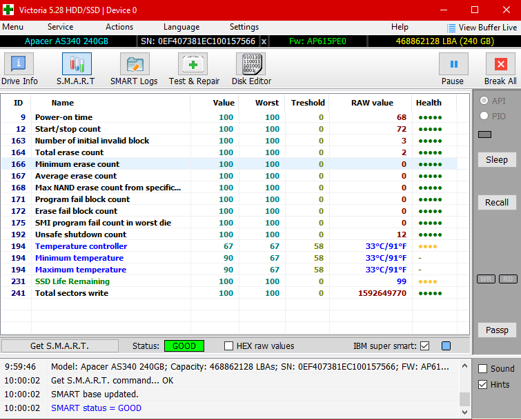This screenshot has width=521, height=420.
Task: Select the Start/stop count row
Action: pos(229,129)
